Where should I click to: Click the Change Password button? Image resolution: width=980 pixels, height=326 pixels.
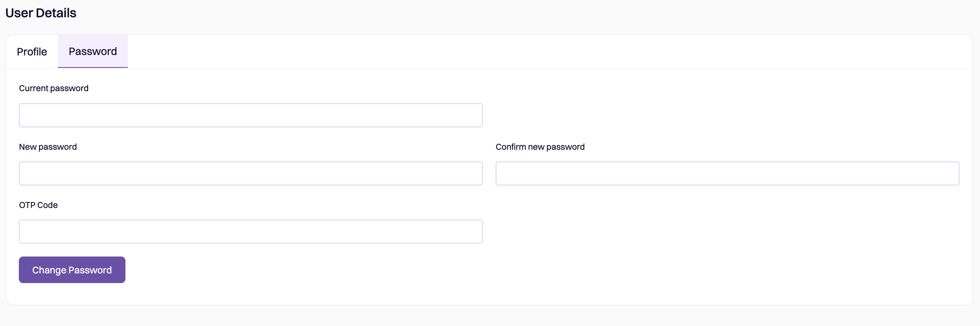[x=72, y=270]
